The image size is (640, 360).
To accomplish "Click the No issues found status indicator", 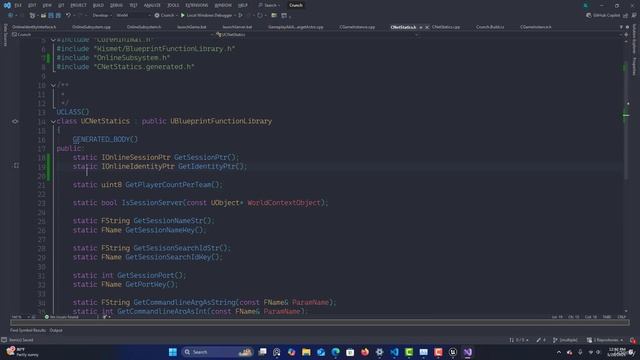I will coord(61,317).
